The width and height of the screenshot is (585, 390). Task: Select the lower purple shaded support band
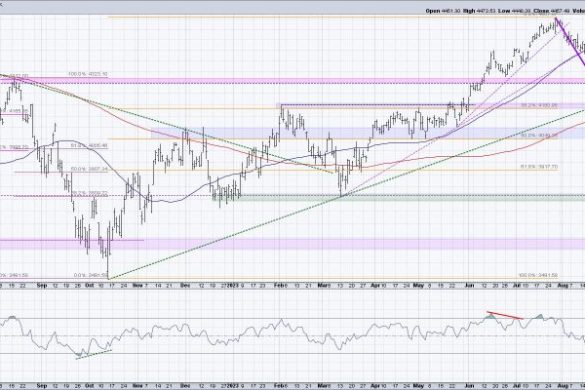point(292,244)
